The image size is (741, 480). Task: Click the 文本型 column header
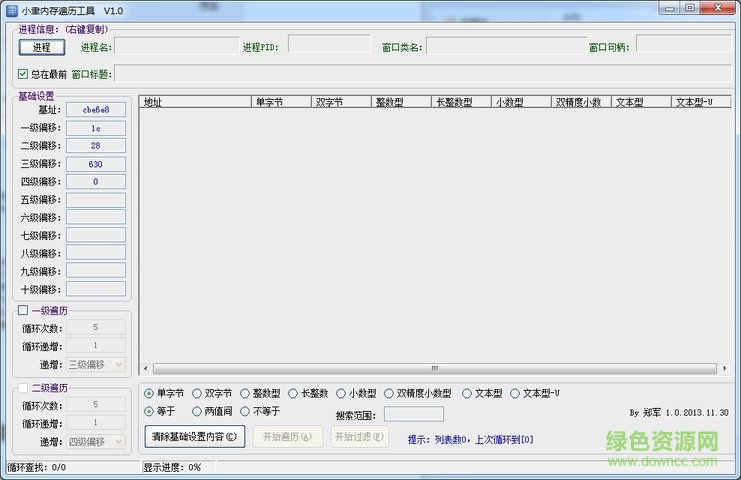click(x=641, y=102)
